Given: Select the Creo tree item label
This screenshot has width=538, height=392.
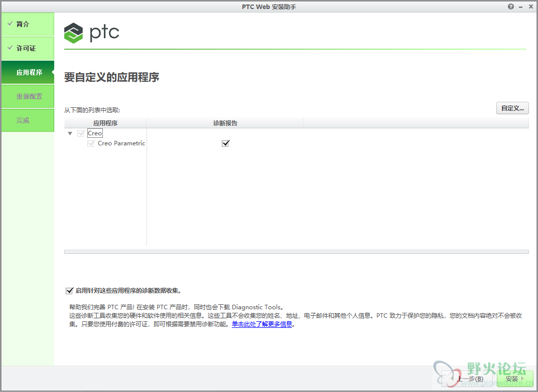Looking at the screenshot, I should 95,133.
